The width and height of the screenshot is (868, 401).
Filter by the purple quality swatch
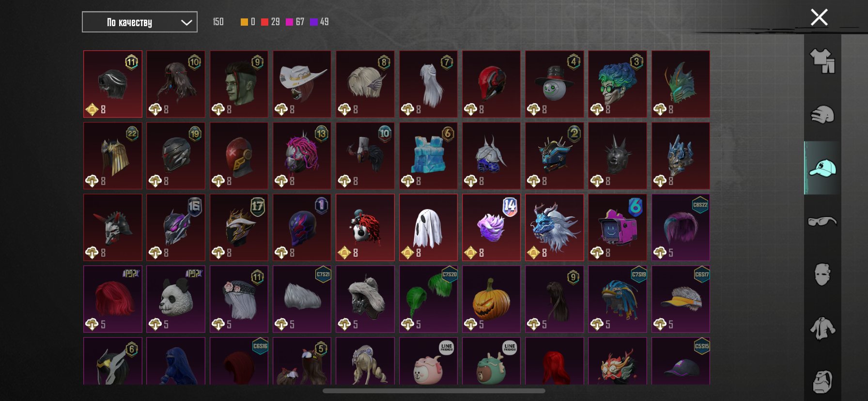tap(314, 22)
